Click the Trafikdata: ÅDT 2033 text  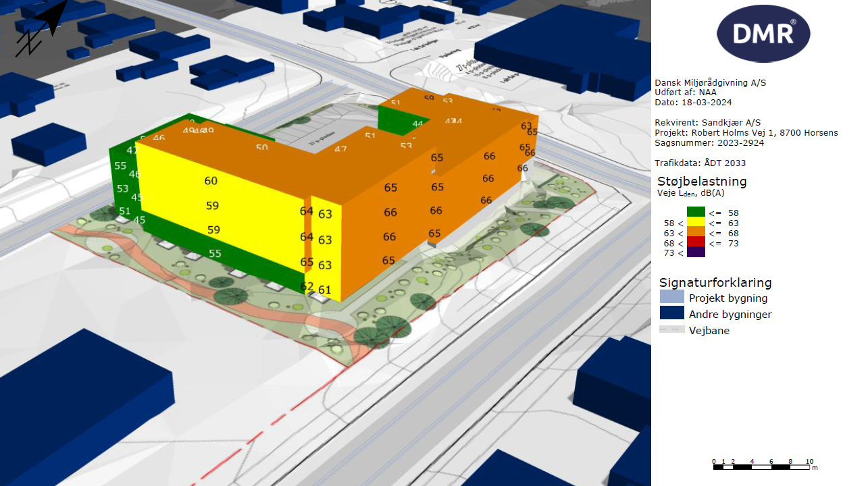pyautogui.click(x=700, y=163)
